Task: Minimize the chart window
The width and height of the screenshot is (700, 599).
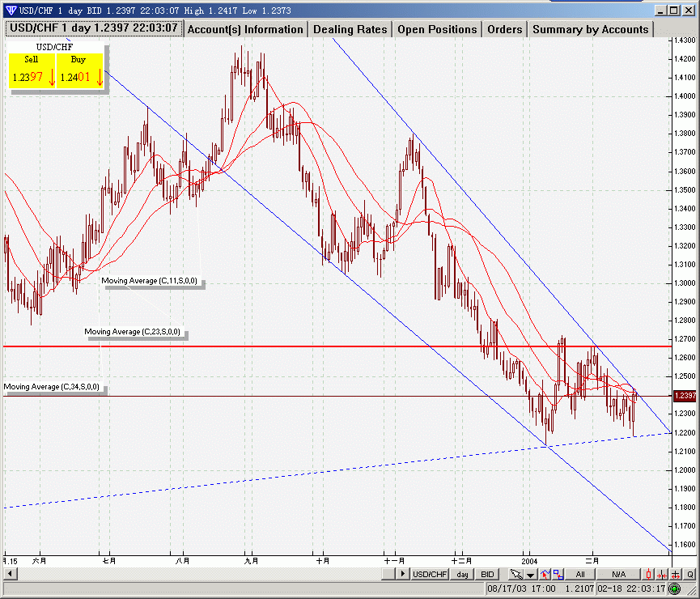Action: click(x=660, y=11)
